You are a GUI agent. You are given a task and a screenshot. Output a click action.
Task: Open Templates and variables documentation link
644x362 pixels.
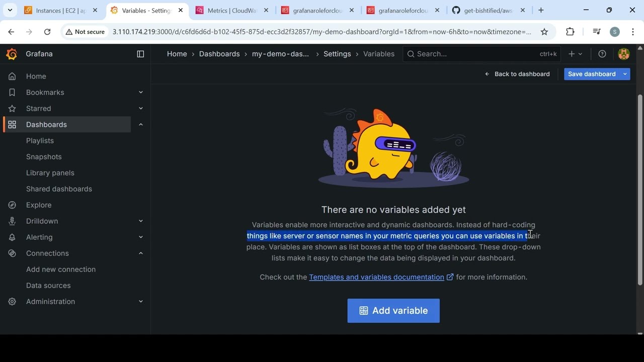click(x=376, y=277)
